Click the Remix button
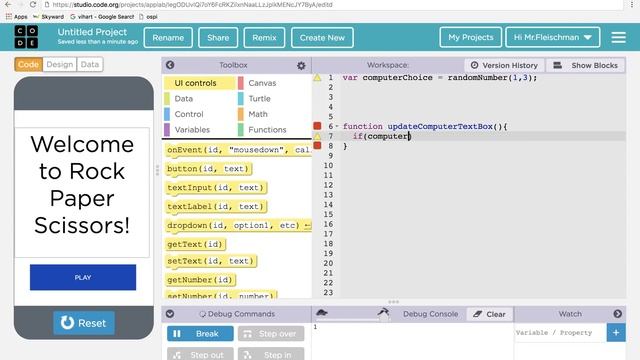Image resolution: width=640 pixels, height=360 pixels. point(264,38)
